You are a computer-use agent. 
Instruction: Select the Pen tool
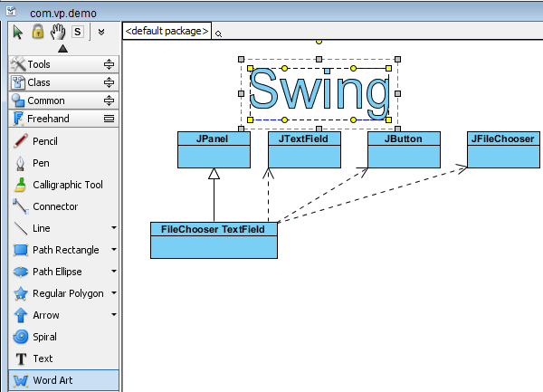tap(63, 163)
